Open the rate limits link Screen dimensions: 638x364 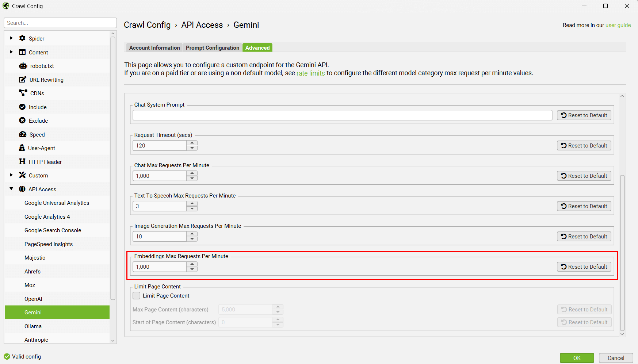310,73
